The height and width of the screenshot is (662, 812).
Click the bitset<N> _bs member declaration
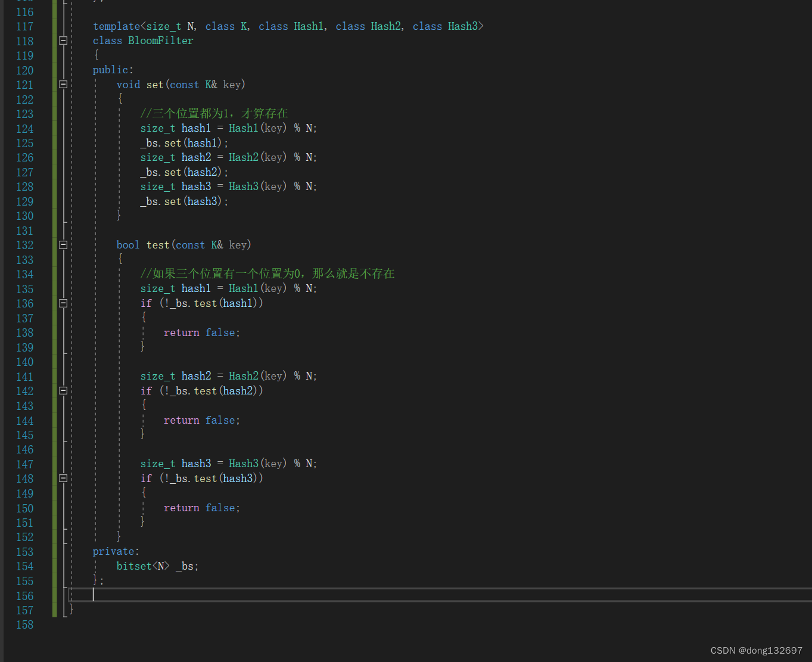(x=157, y=566)
